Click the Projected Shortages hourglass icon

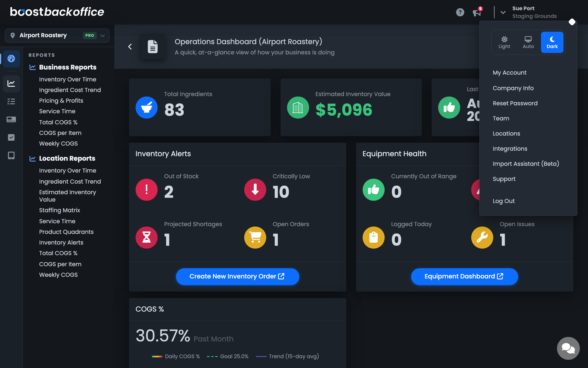coord(147,238)
